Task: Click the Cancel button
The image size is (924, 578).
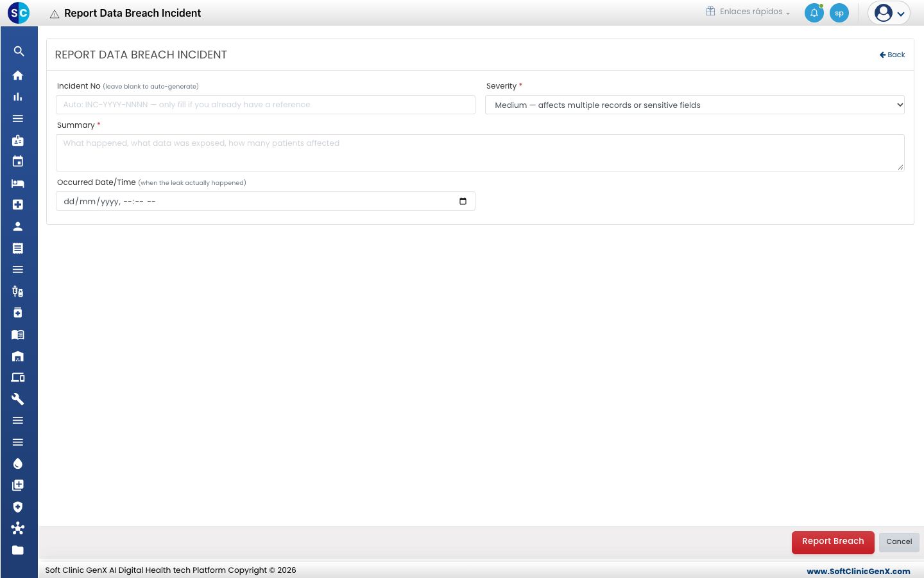Action: (899, 542)
